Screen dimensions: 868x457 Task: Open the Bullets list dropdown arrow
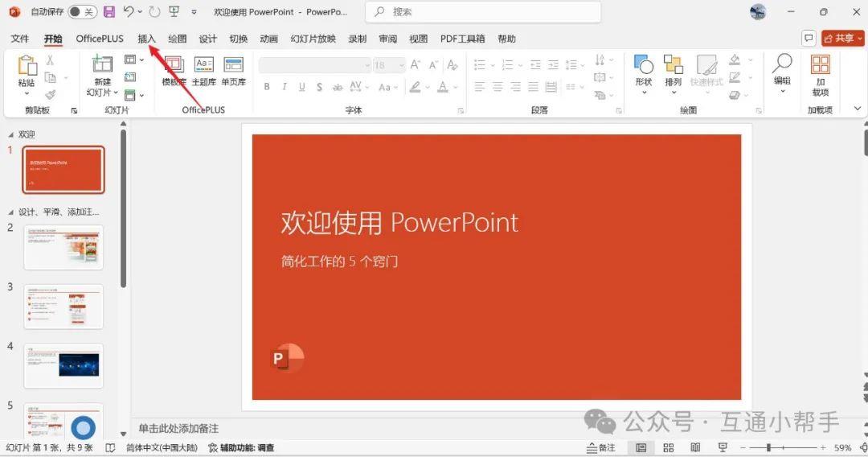coord(493,65)
